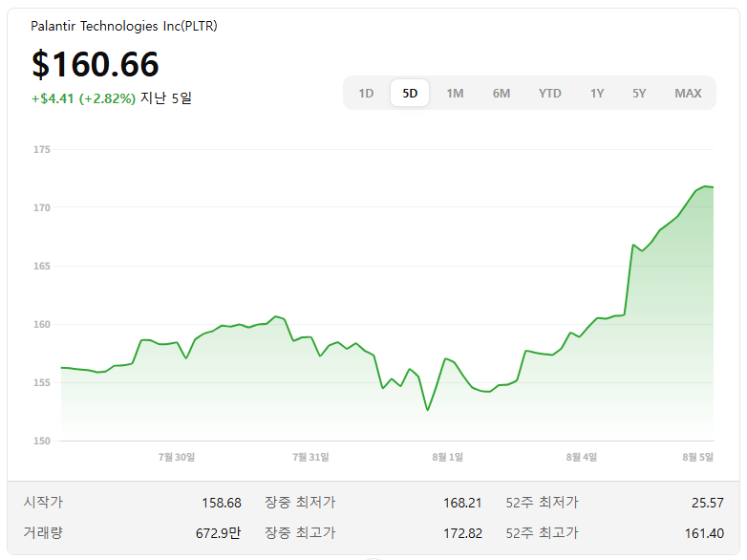Select the 1D time range tab

tap(366, 93)
